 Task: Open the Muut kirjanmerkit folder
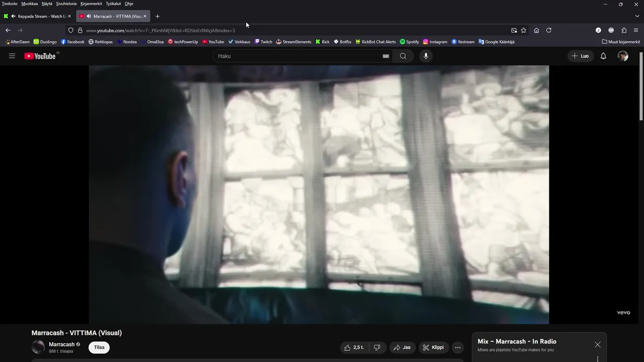click(621, 42)
